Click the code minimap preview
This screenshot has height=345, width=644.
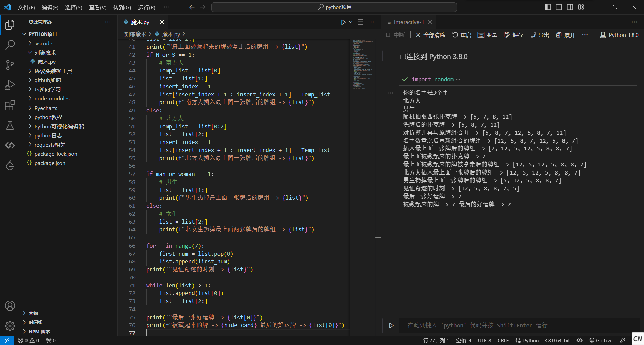(x=363, y=64)
